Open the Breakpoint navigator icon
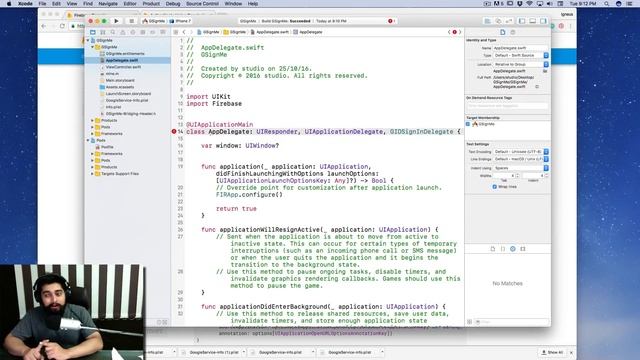This screenshot has width=640, height=360. point(153,32)
